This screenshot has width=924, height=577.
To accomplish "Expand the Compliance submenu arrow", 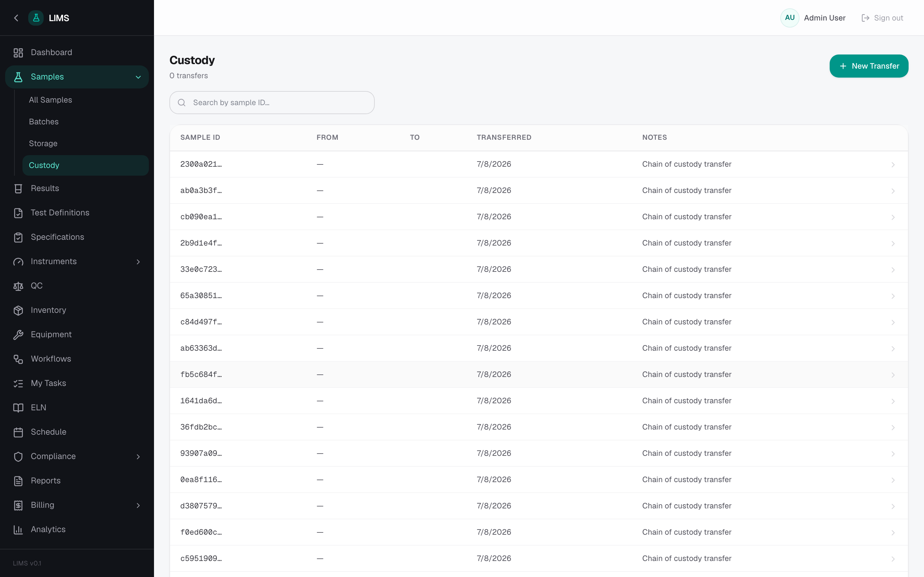I will pyautogui.click(x=138, y=457).
